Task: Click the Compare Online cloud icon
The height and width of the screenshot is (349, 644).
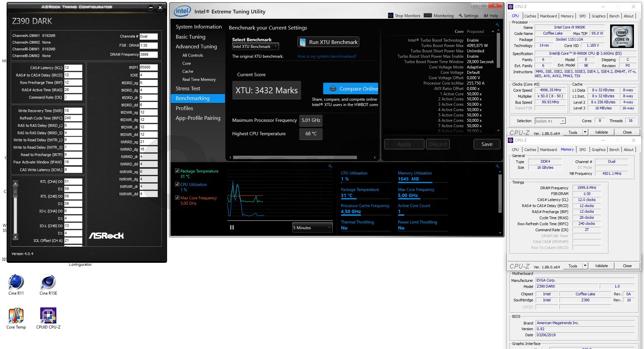Action: (333, 89)
